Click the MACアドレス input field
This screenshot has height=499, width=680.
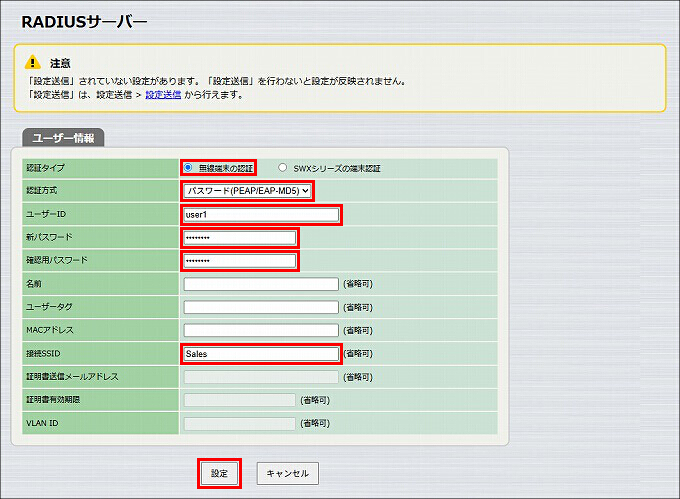(x=261, y=330)
